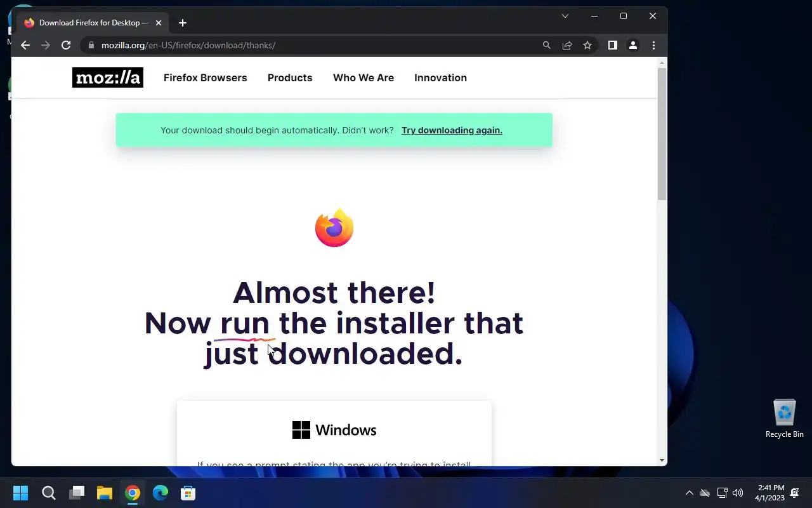
Task: Open the Firefox Browsers menu
Action: pyautogui.click(x=206, y=77)
